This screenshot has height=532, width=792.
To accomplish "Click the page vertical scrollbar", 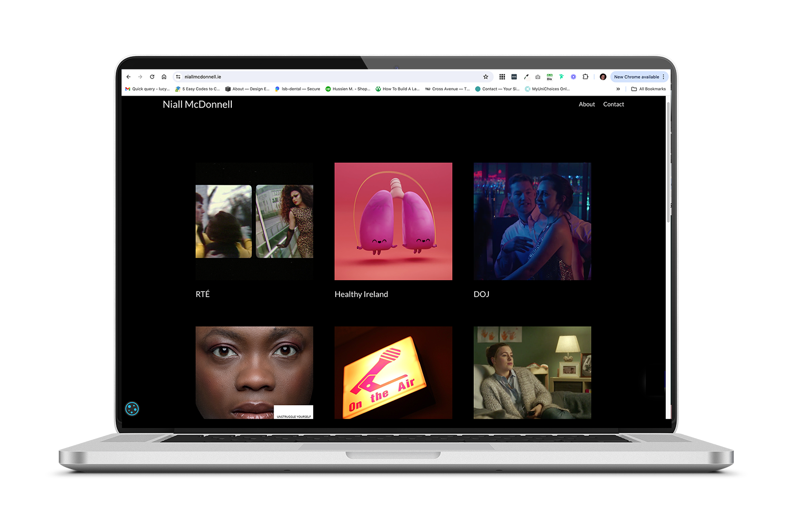I will point(668,163).
